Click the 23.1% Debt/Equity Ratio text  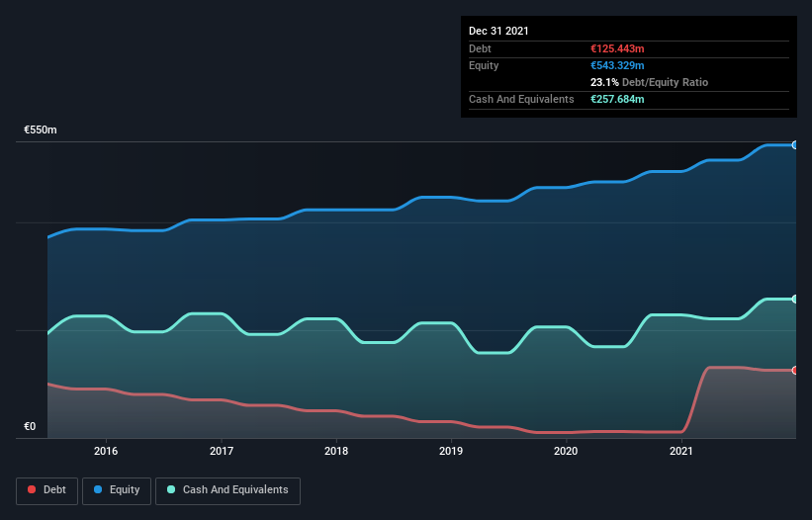650,82
